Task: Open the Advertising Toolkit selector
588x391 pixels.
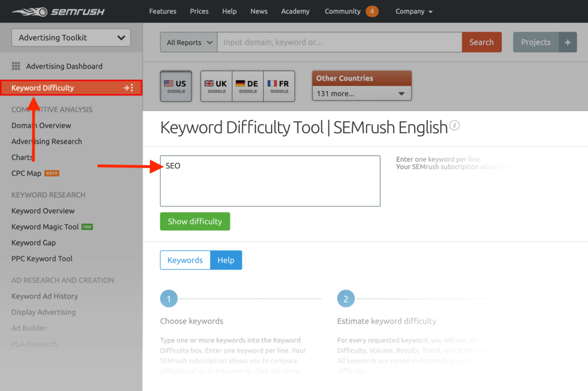Action: (x=70, y=37)
